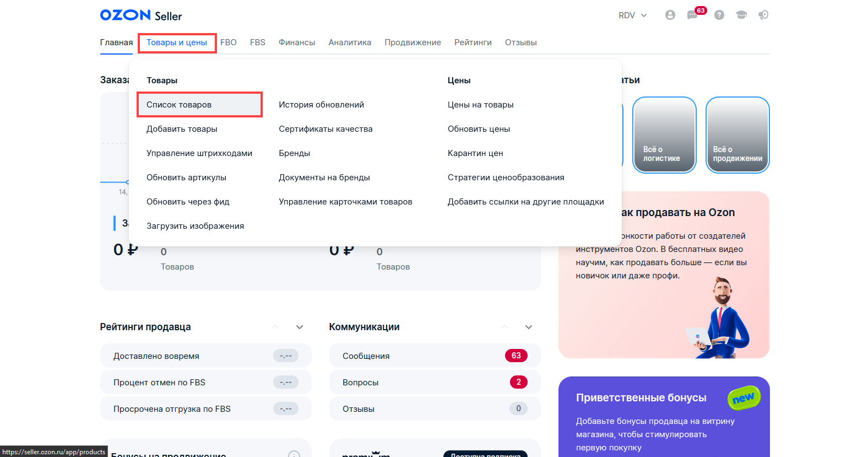The image size is (868, 457).
Task: Open Документы на бренды
Action: coord(324,178)
